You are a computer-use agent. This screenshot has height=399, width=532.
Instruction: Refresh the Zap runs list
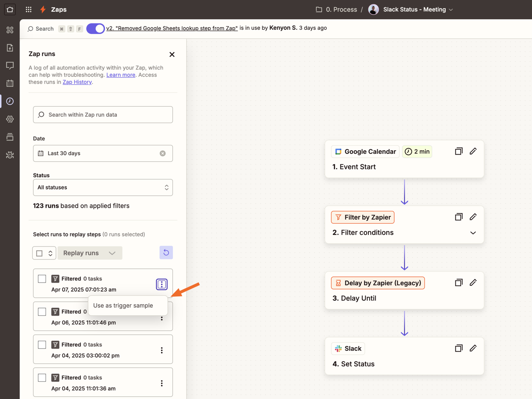click(x=166, y=253)
